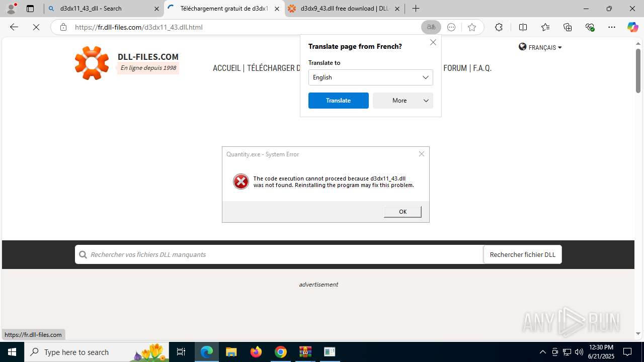This screenshot has height=362, width=644.
Task: View site information lock icon
Action: coord(63,27)
